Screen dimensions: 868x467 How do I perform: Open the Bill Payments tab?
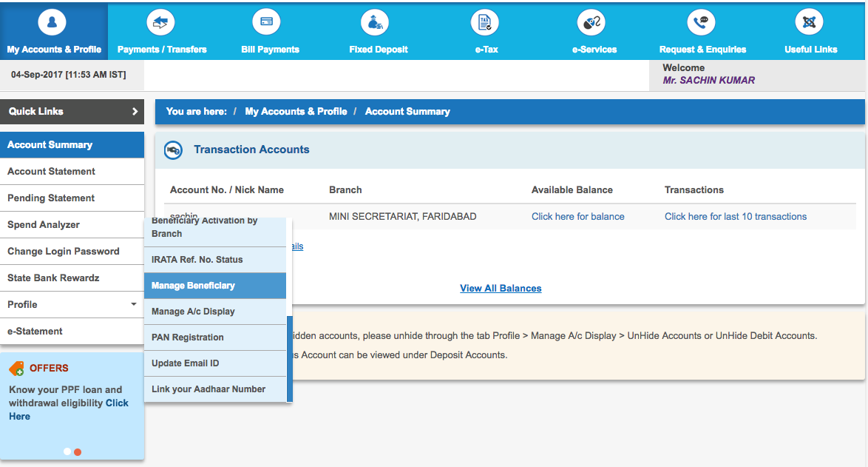270,31
